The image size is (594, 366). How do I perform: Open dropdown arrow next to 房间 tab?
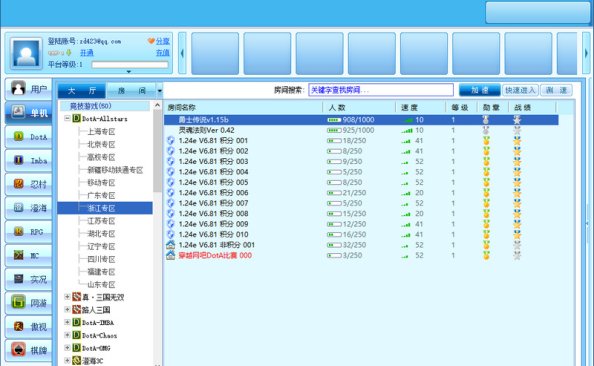pos(159,91)
